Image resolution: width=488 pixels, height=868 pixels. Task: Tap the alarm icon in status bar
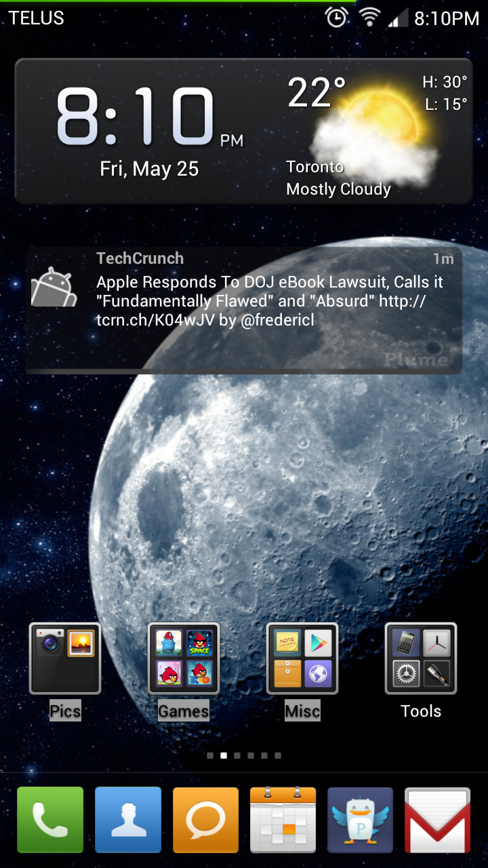pyautogui.click(x=337, y=17)
